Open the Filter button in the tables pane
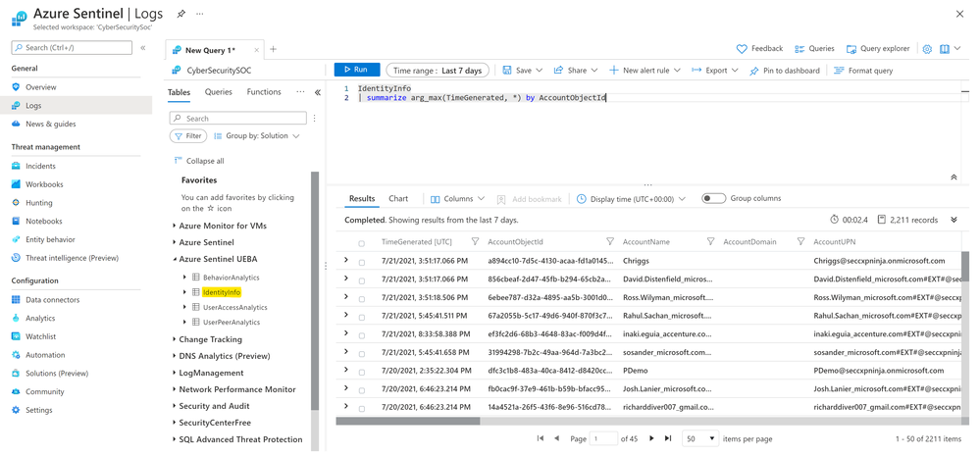 [x=188, y=135]
